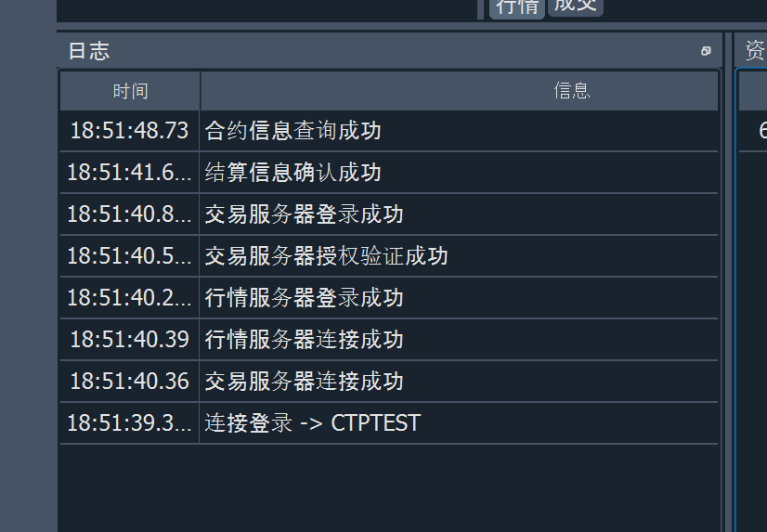Click the 交易服务器登录成功 log row
This screenshot has height=532, width=767.
[x=304, y=214]
